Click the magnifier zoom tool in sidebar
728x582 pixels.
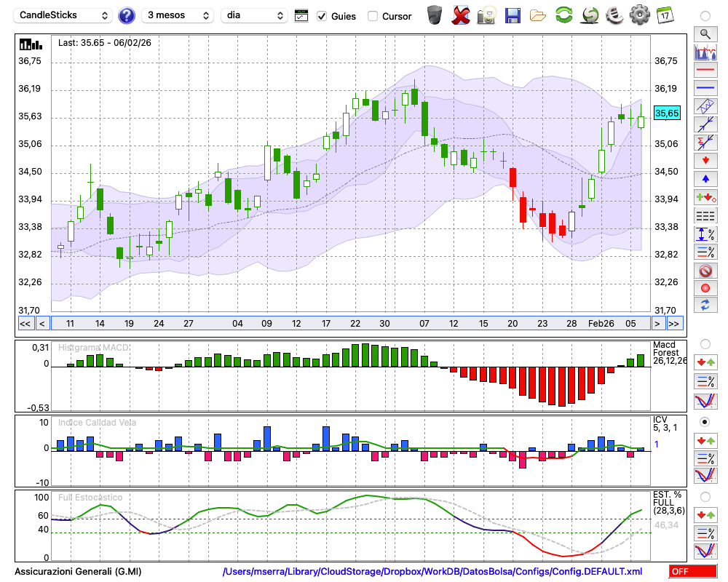[705, 33]
